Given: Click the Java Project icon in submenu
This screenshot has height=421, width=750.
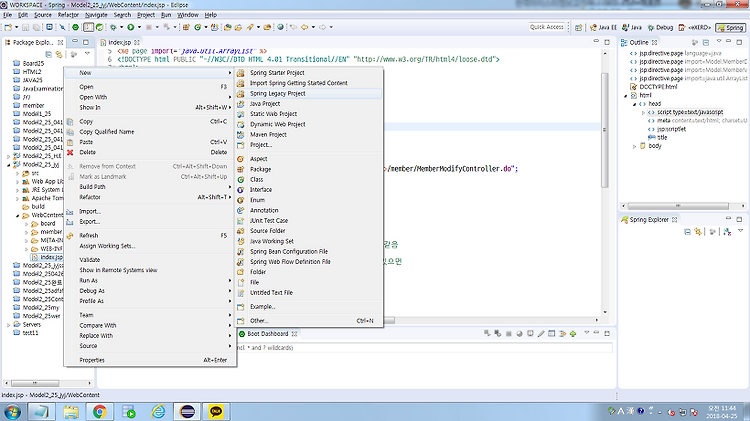Looking at the screenshot, I should [x=241, y=104].
